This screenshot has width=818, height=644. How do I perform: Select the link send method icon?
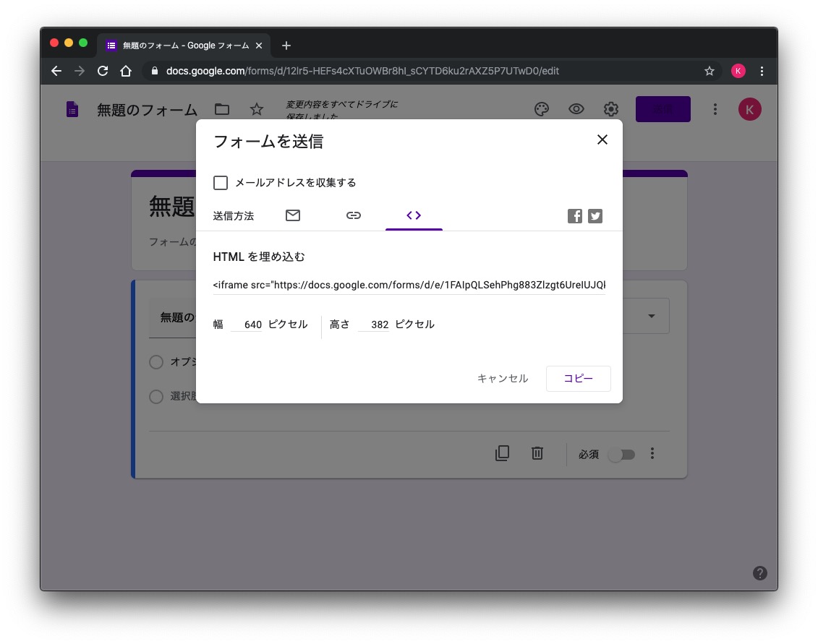[x=353, y=215]
